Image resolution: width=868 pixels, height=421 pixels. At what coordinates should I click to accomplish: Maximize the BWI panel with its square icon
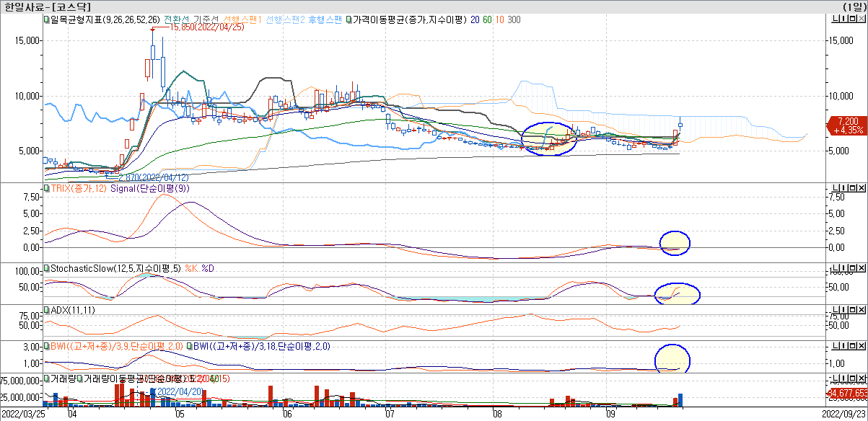click(852, 346)
